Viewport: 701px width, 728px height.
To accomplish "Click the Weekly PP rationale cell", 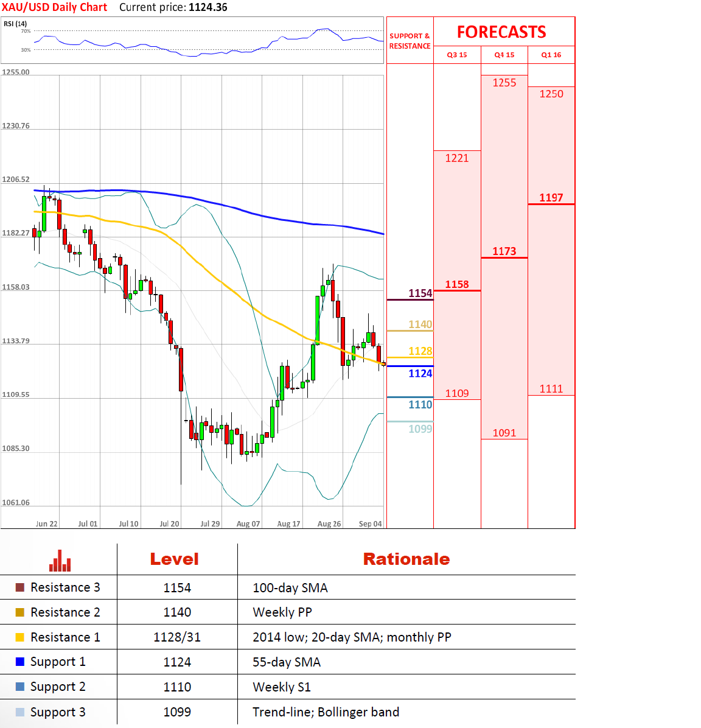I will (282, 612).
